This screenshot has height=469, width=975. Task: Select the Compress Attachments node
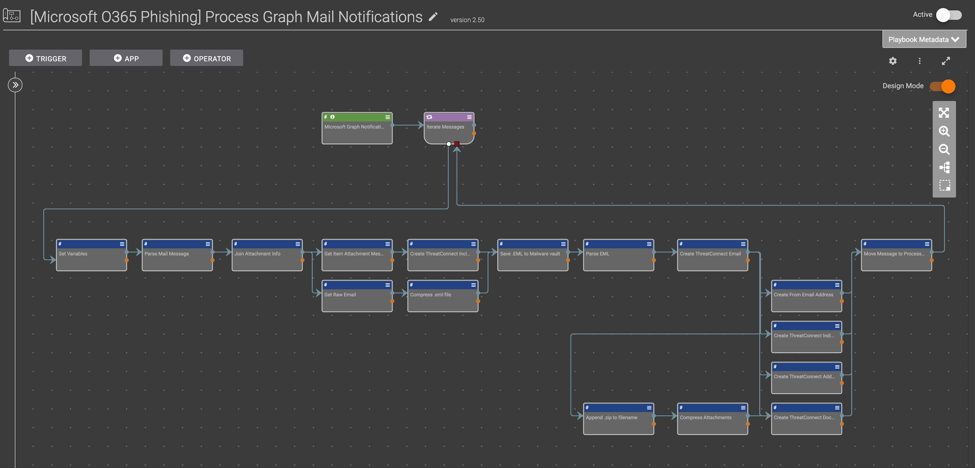(713, 419)
